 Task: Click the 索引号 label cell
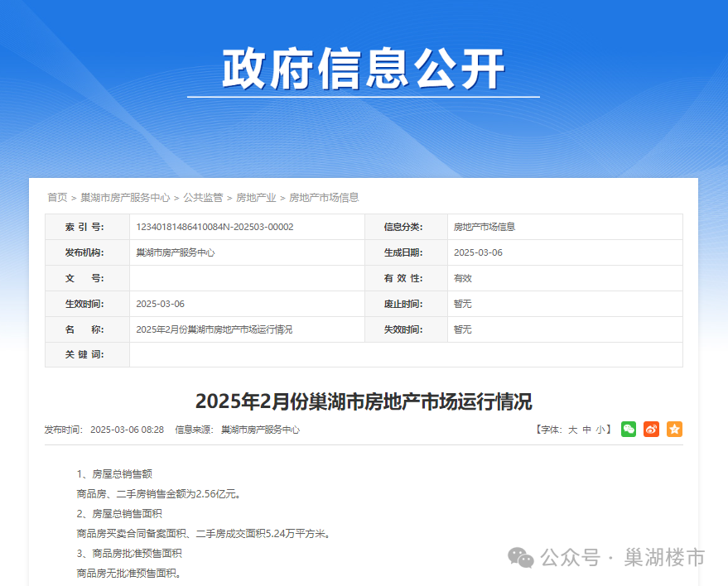(87, 227)
